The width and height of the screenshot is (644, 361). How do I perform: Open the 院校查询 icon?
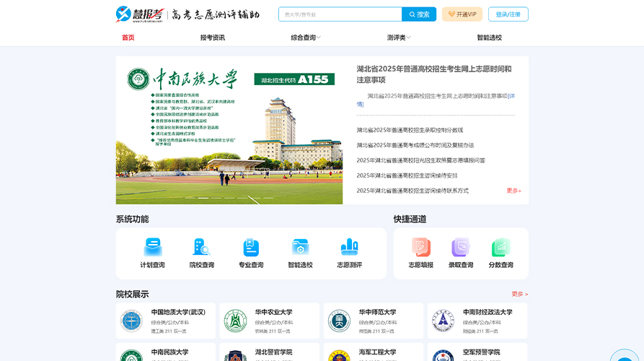(201, 247)
